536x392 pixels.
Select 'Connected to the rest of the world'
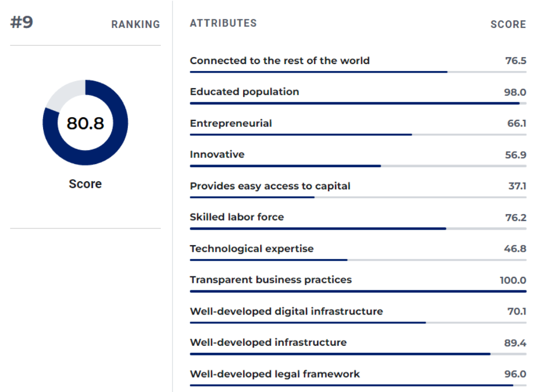pos(280,60)
